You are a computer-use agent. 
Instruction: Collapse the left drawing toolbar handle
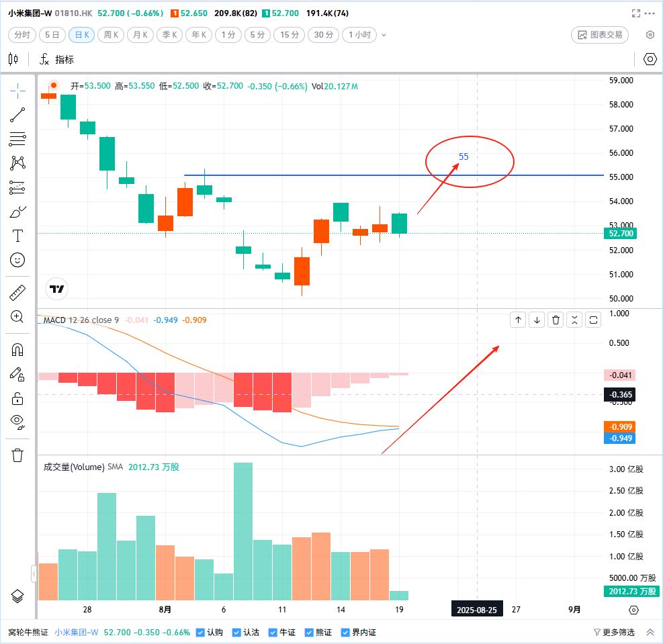34,573
